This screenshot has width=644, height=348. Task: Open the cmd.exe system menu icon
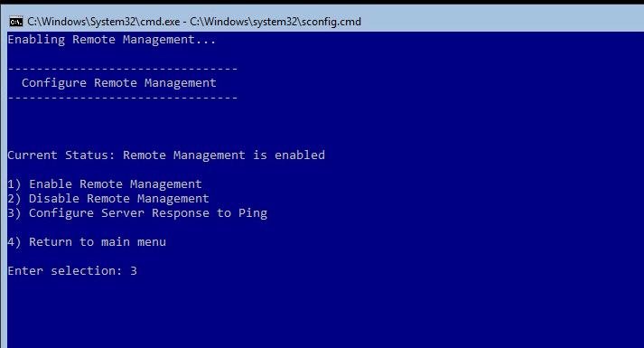coord(16,22)
